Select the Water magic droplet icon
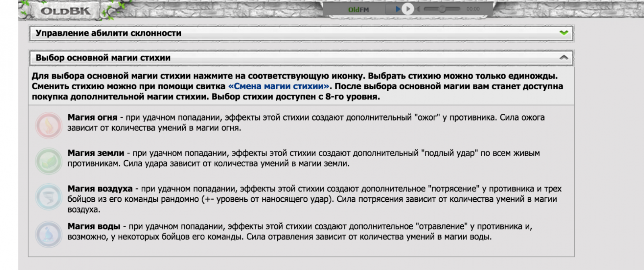The height and width of the screenshot is (270, 644). tap(48, 234)
